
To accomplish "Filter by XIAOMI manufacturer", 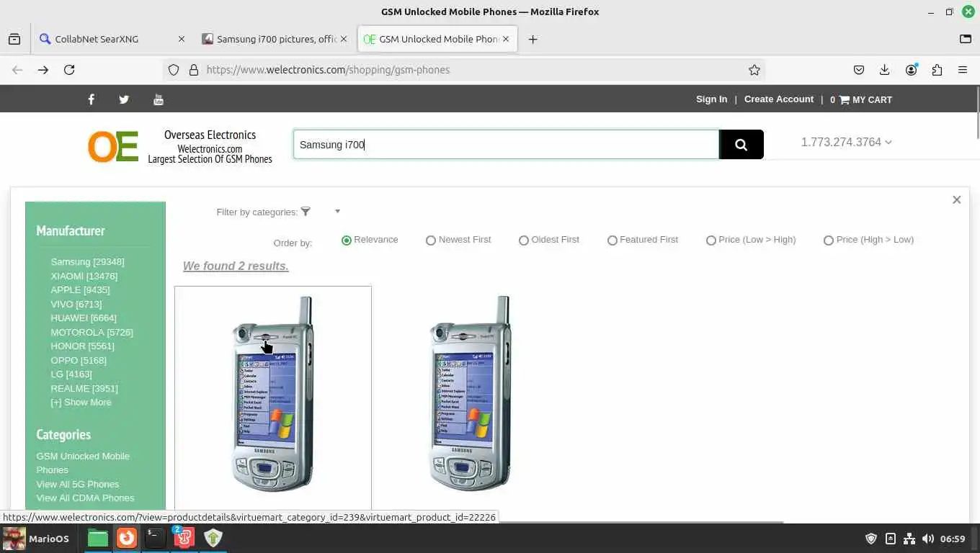I will point(84,276).
